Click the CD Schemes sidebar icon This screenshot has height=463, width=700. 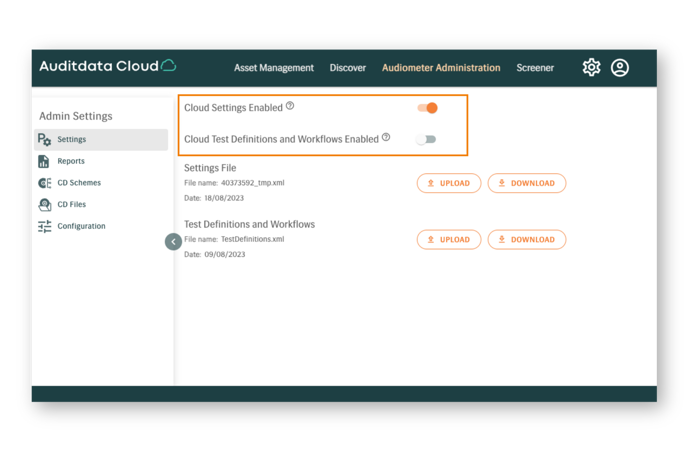point(44,183)
